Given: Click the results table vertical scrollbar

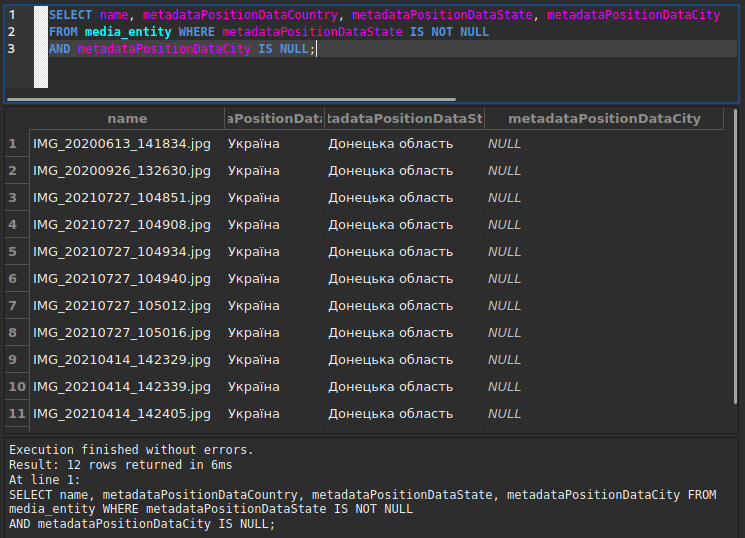Looking at the screenshot, I should click(x=735, y=257).
